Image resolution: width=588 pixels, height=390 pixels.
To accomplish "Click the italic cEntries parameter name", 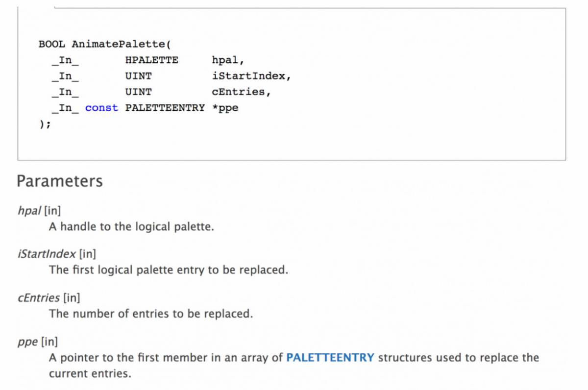I will [39, 297].
